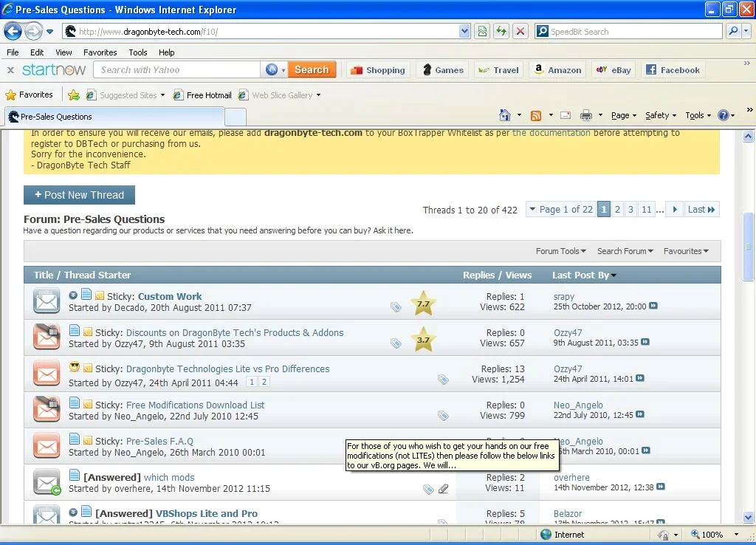Click the Shopping toolbar button

coord(378,70)
